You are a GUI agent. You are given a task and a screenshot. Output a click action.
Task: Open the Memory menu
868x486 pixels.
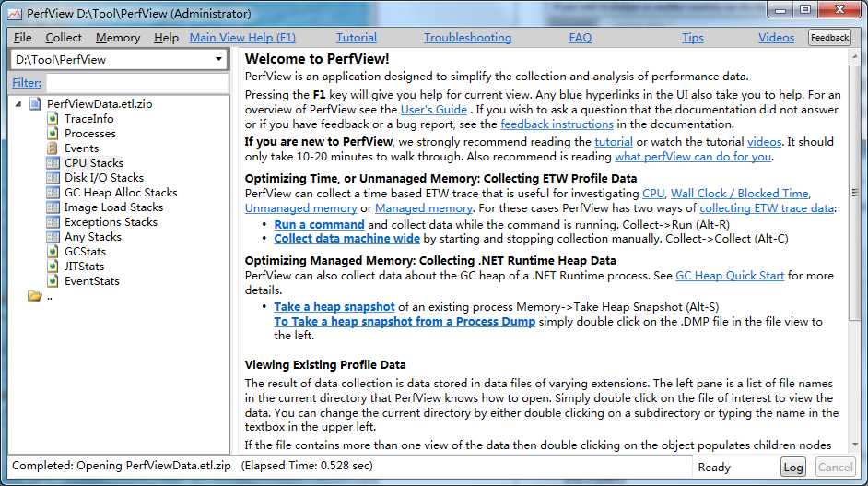(118, 37)
